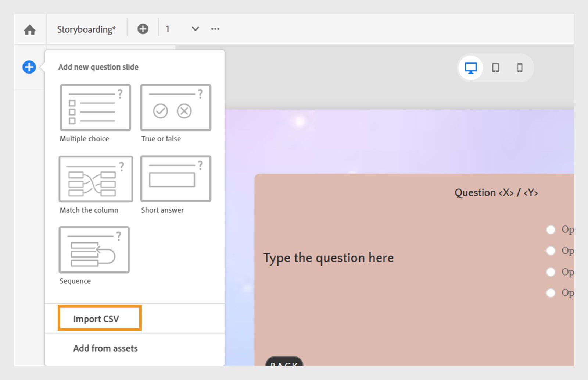Click the Storyboarding project title

pos(86,29)
